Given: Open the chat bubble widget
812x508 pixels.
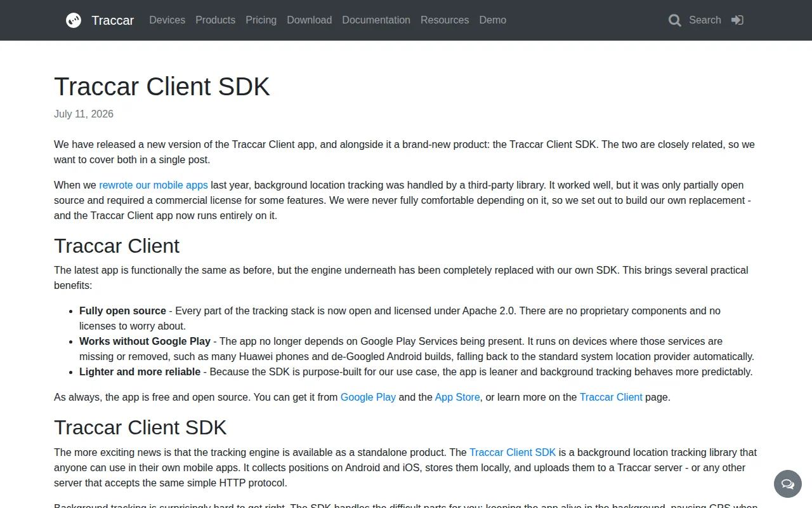Looking at the screenshot, I should (788, 484).
